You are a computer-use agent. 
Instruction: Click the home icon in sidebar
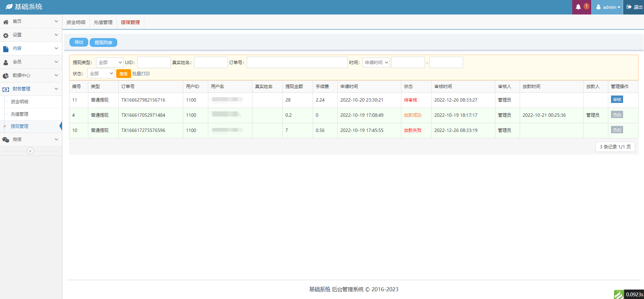click(x=6, y=22)
